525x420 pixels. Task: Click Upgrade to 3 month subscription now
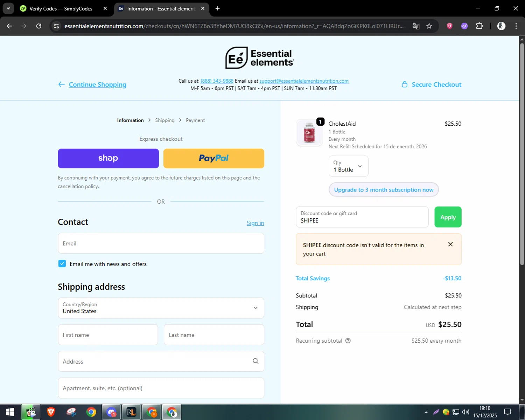click(384, 190)
